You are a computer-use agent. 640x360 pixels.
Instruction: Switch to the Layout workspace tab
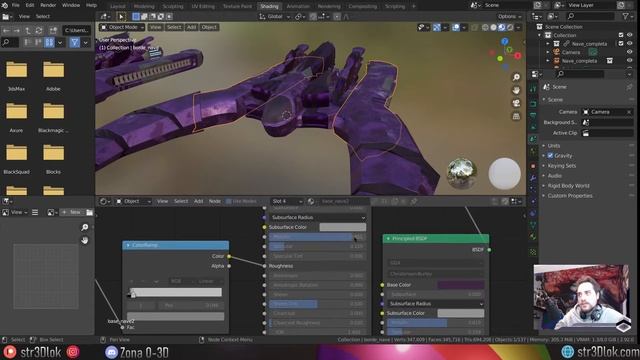coord(118,7)
